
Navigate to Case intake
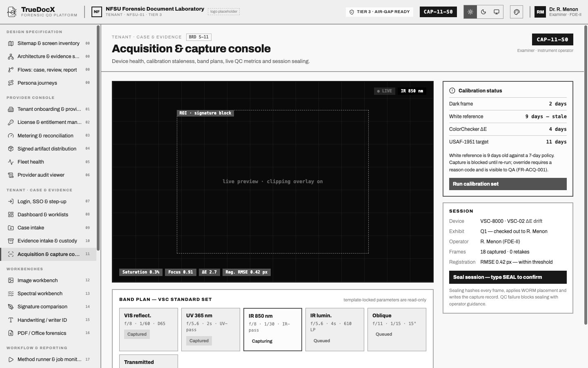[48, 228]
